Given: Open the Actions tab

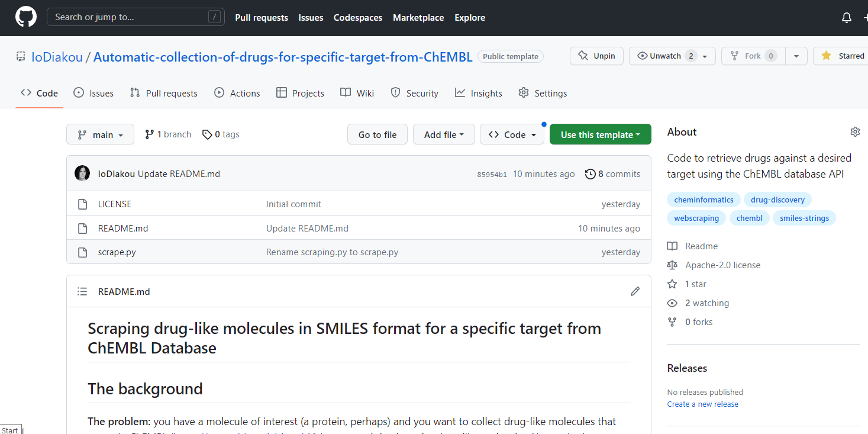Looking at the screenshot, I should click(x=237, y=93).
